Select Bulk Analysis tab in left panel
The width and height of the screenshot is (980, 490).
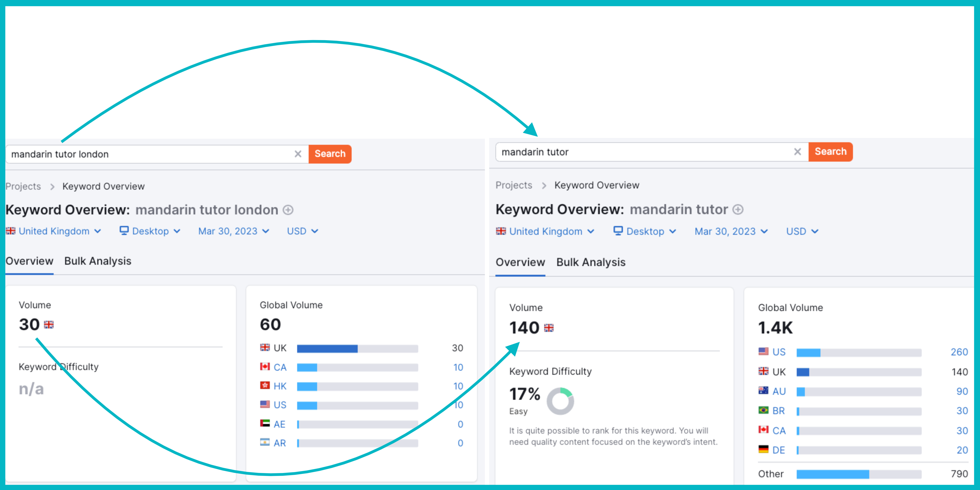(x=98, y=261)
